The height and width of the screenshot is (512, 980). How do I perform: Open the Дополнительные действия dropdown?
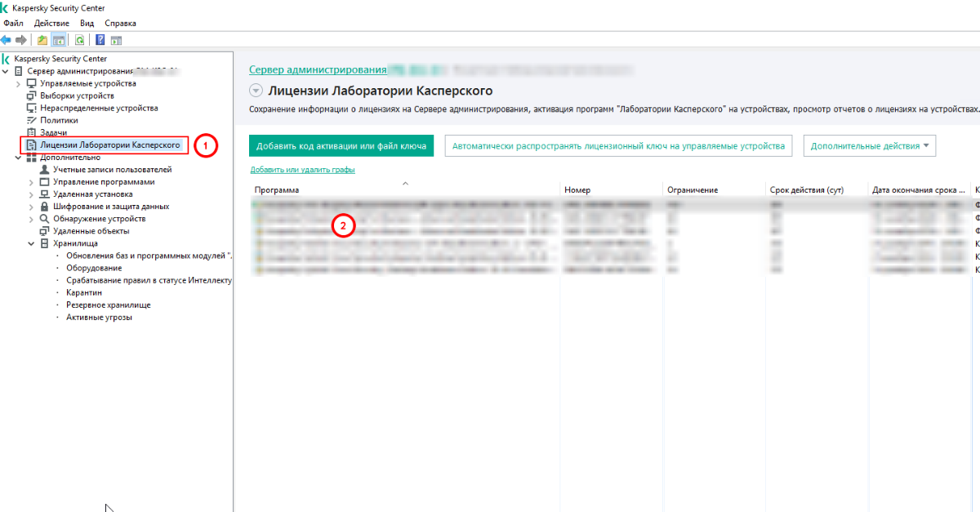pos(870,146)
